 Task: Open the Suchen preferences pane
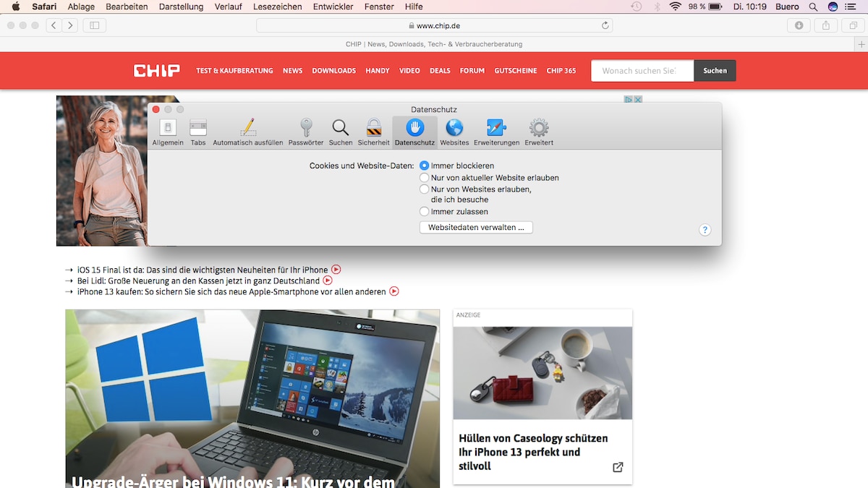[x=341, y=133]
